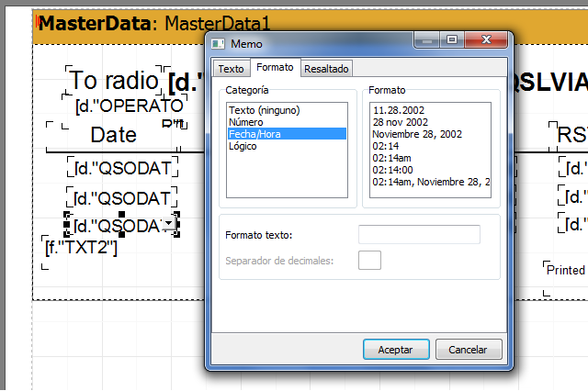Open the Resaltado tab
The image size is (588, 391).
coord(326,69)
